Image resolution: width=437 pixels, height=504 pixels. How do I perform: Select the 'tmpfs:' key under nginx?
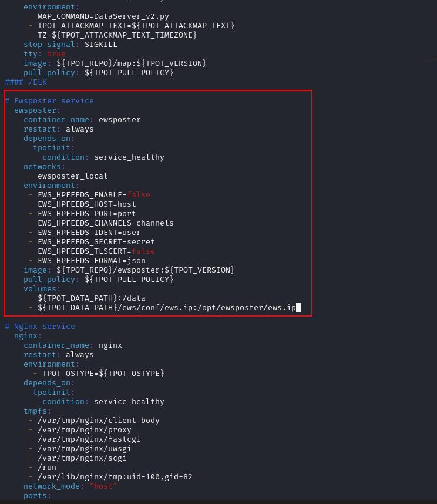click(x=38, y=411)
